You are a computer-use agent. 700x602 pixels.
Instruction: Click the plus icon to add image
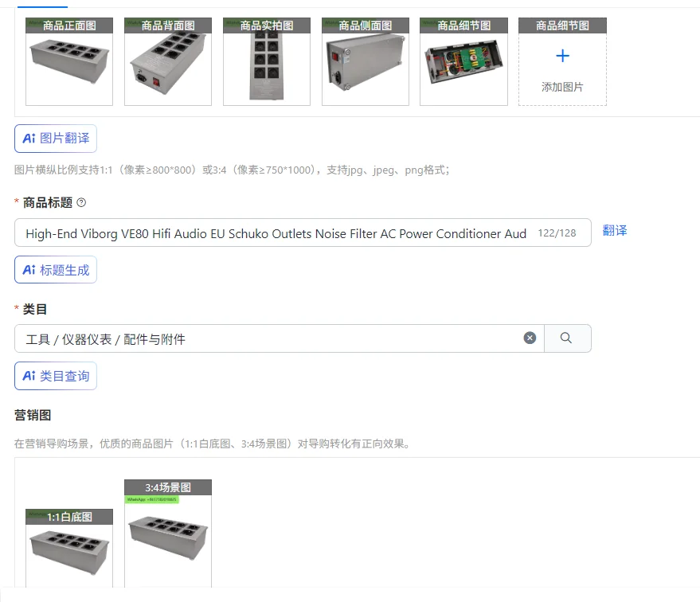[x=562, y=56]
